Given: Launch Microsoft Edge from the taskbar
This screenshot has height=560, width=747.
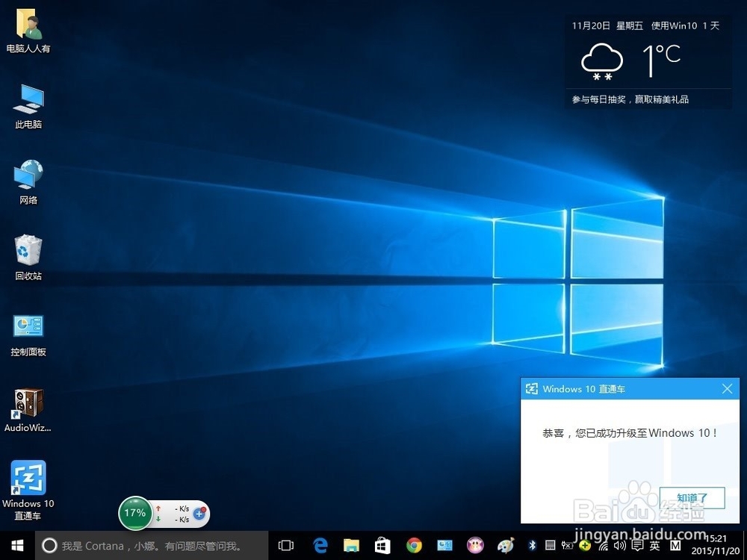Looking at the screenshot, I should [x=320, y=546].
